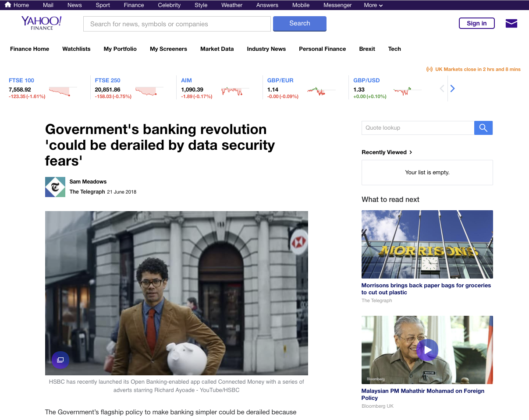Open Finance in top bar
Screen dimensions: 529x420
(134, 5)
